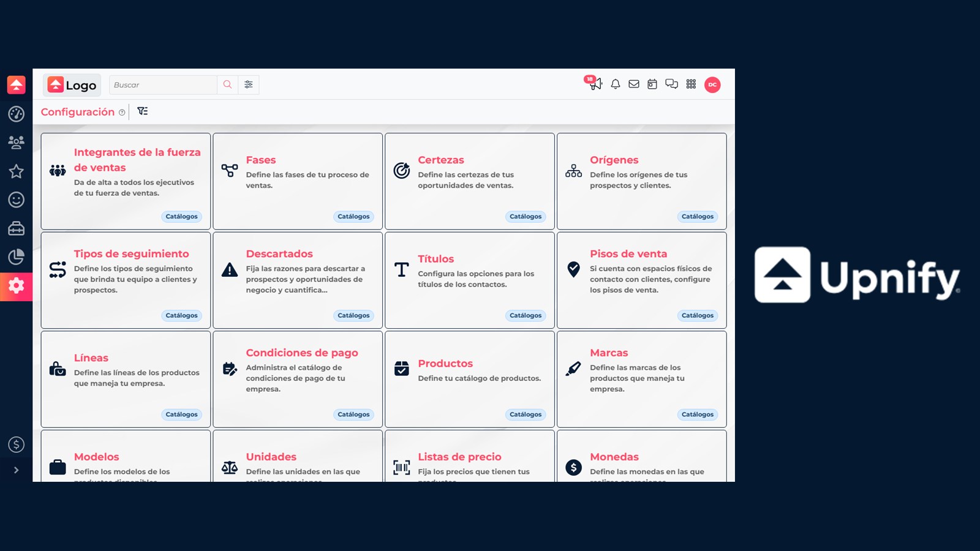Open the search filter sliders button
Screen dimensions: 980x551
[249, 84]
